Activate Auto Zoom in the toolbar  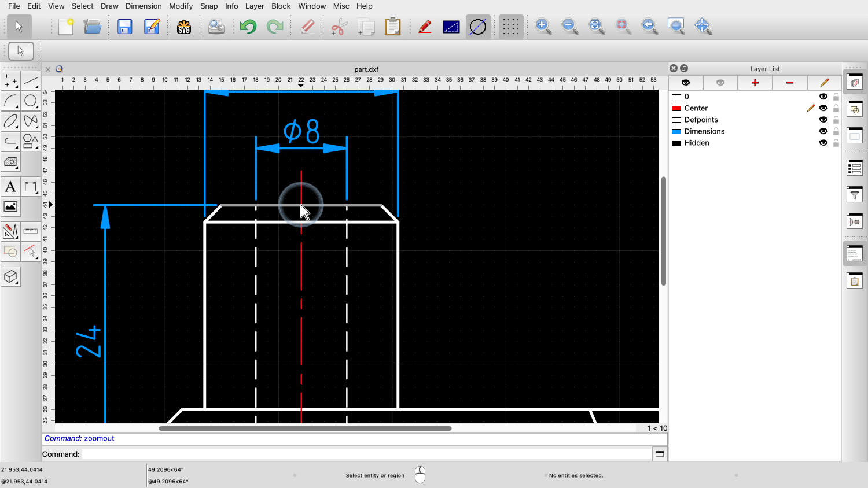tap(595, 26)
